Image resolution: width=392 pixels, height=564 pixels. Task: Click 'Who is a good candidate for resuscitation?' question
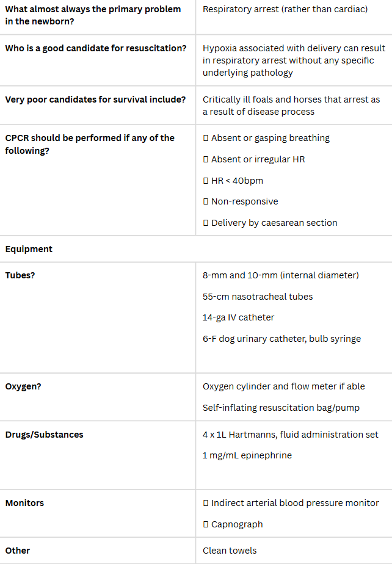[96, 48]
